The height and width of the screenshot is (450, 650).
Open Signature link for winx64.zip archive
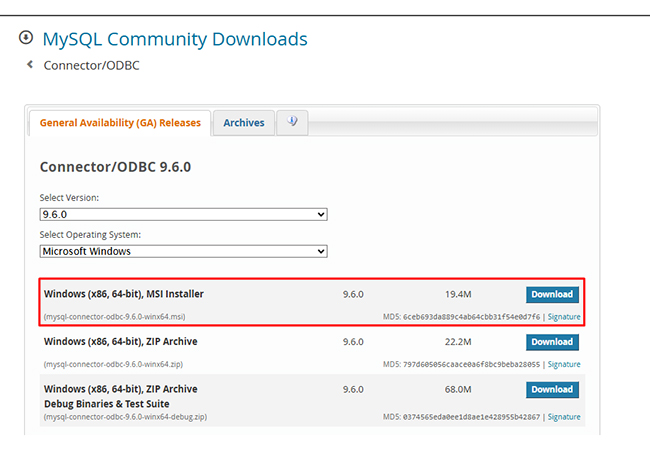564,364
